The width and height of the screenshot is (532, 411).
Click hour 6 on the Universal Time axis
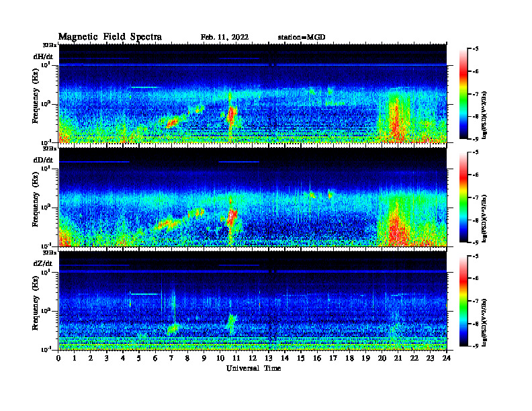(155, 358)
